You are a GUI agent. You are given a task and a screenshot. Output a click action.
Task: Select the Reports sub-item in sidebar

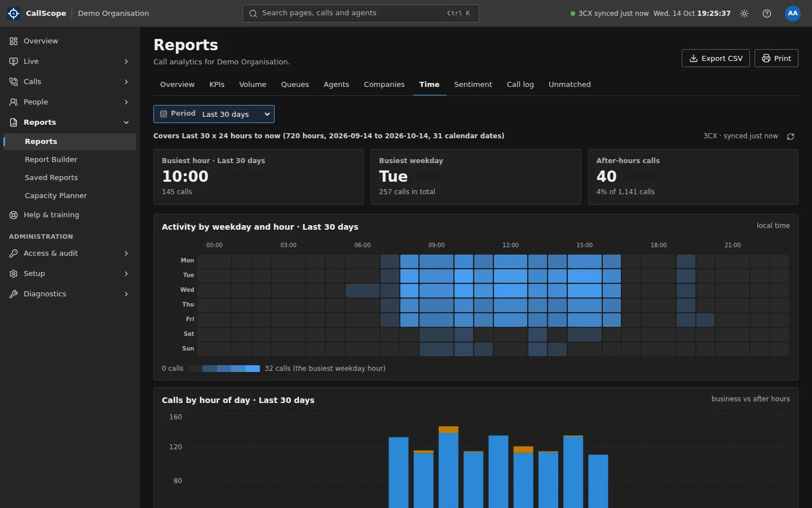(x=69, y=142)
